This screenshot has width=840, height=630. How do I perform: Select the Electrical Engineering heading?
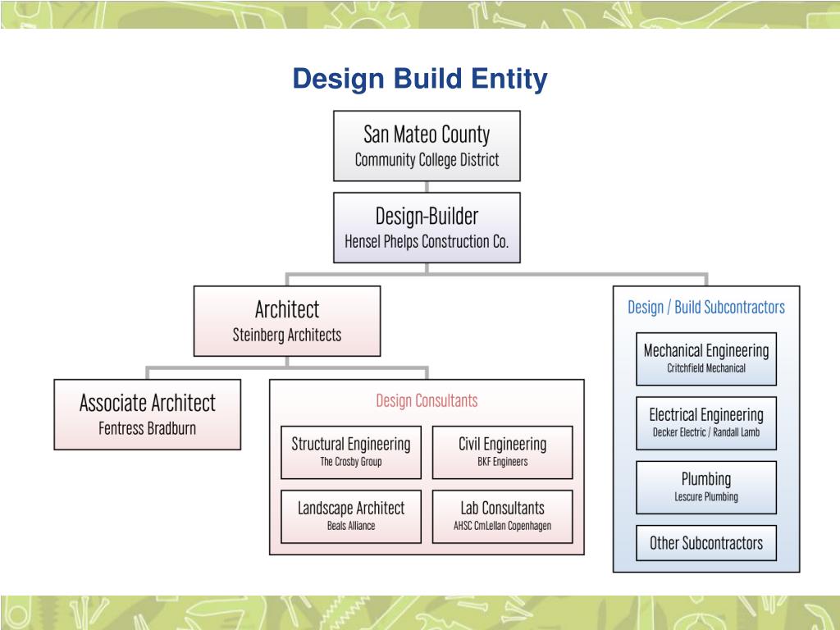tap(706, 414)
